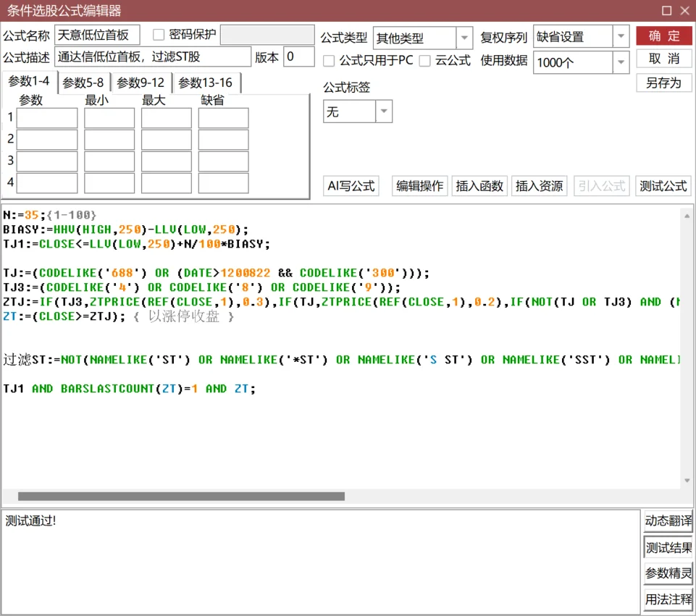
Task: Switch to the 参数9-12 tab
Action: coord(141,83)
